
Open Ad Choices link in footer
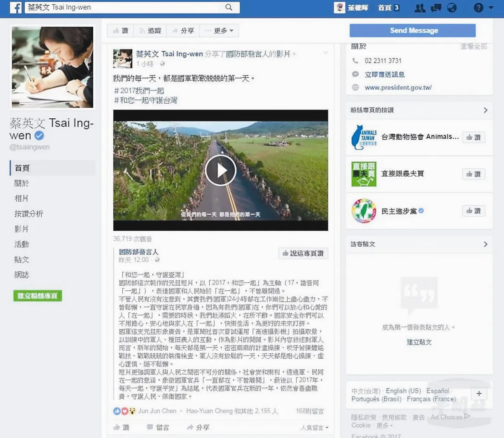[450, 417]
